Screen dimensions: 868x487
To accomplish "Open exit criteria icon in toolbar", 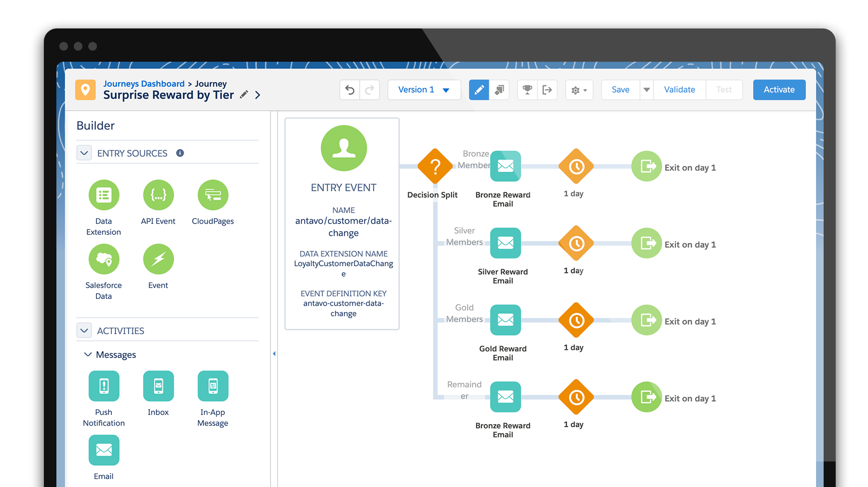I will point(547,90).
